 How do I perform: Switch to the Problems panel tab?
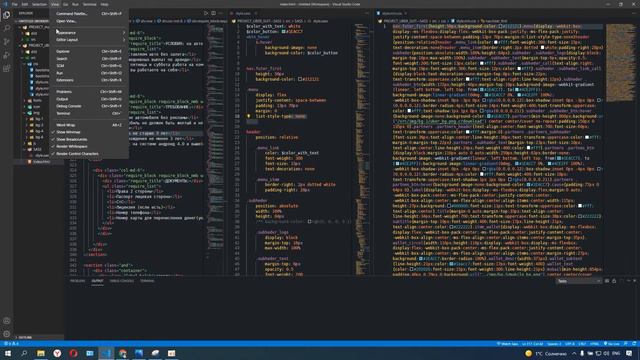[78, 281]
